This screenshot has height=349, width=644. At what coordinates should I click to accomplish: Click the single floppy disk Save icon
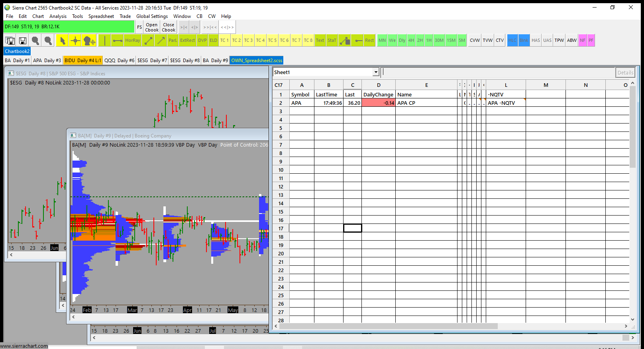tap(23, 40)
